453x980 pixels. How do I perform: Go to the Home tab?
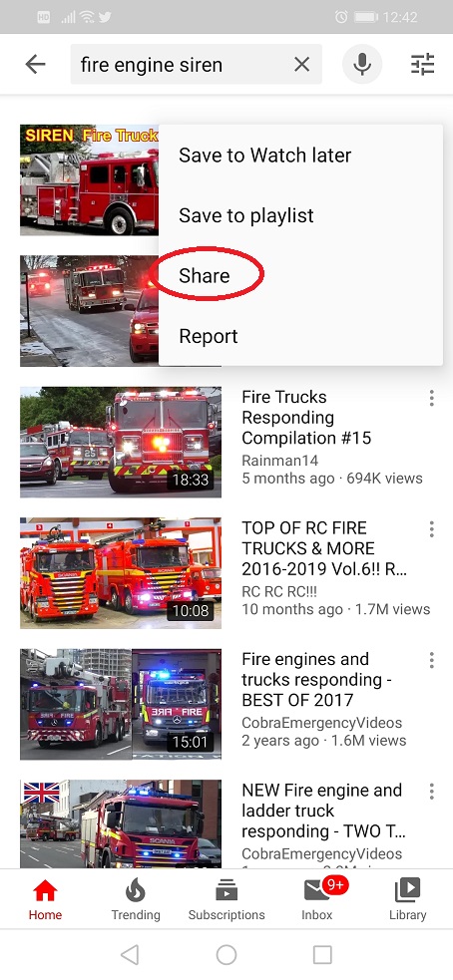45,899
